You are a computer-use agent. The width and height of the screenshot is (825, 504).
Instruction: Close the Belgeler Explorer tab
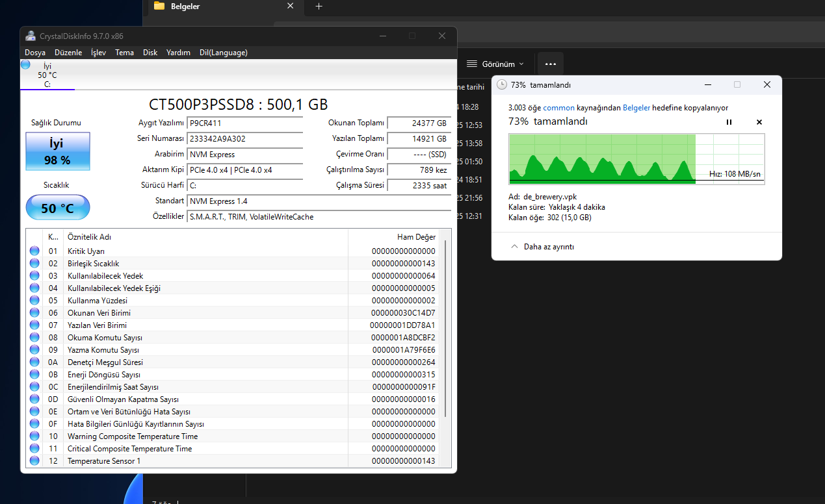pos(291,6)
